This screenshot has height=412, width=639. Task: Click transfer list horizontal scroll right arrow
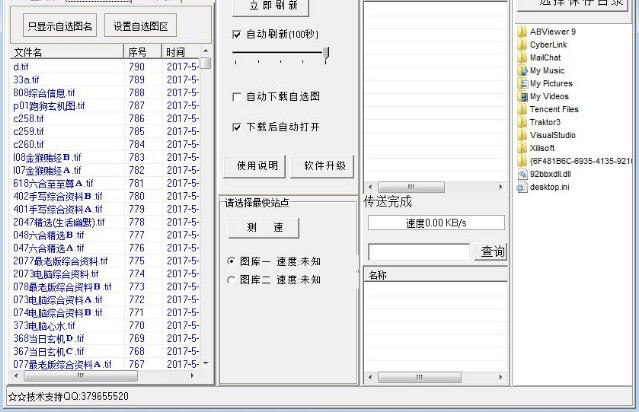(501, 187)
